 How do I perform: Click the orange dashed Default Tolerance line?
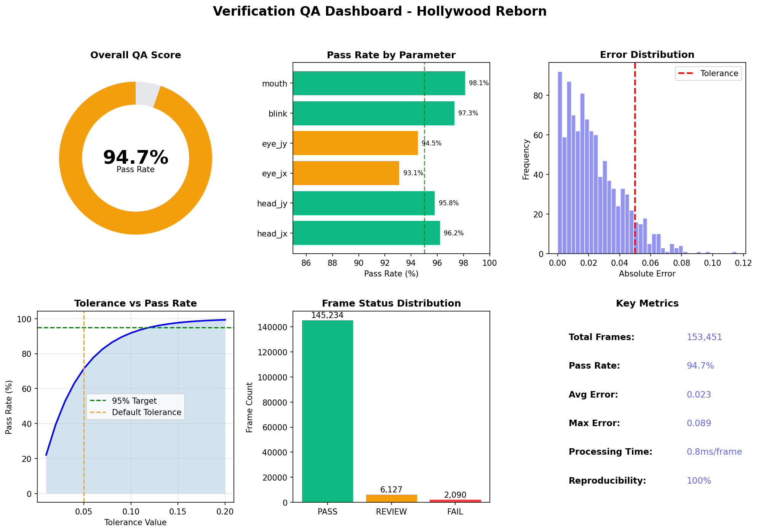84,457
